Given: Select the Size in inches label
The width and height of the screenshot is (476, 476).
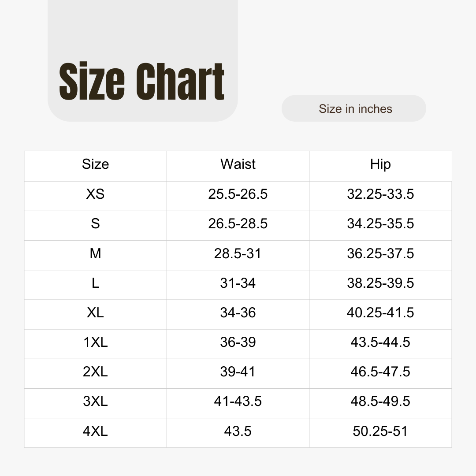Looking at the screenshot, I should click(x=355, y=109).
